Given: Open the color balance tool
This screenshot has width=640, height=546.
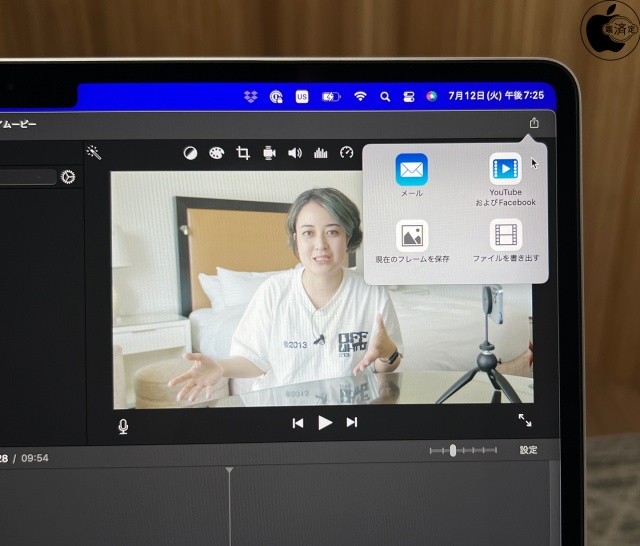Looking at the screenshot, I should click(190, 153).
